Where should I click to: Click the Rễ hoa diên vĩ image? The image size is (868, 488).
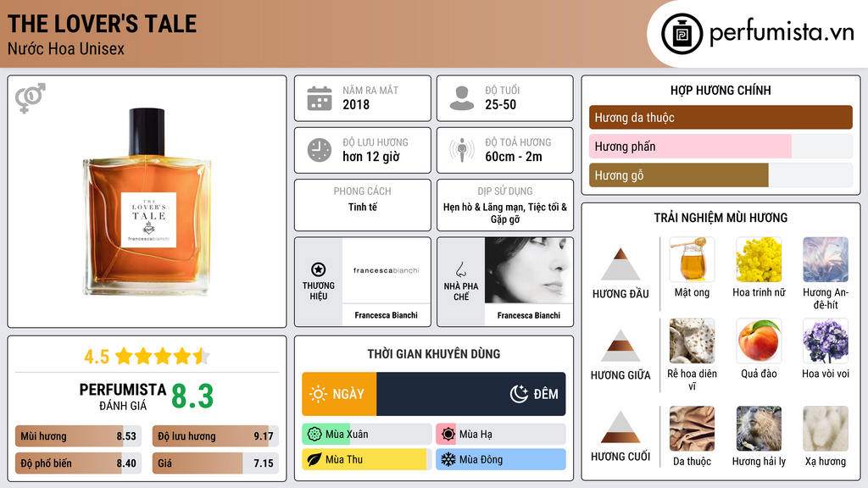click(x=692, y=341)
